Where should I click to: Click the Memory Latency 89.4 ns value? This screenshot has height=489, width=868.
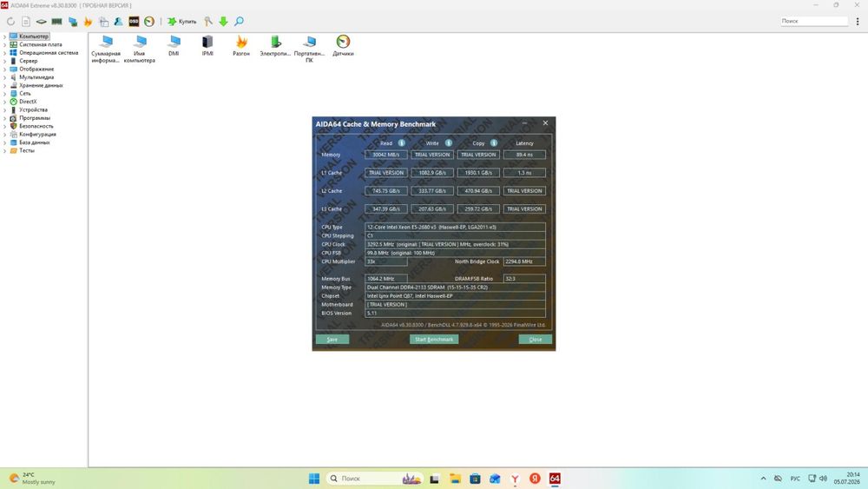(524, 155)
